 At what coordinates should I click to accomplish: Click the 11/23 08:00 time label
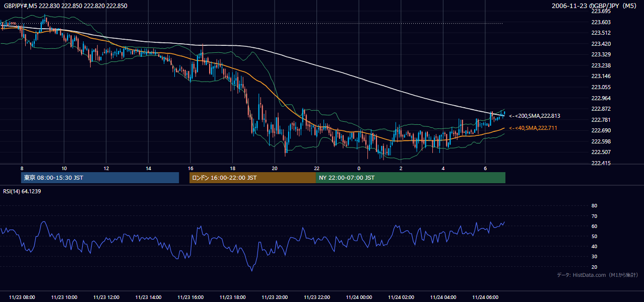pos(22,297)
